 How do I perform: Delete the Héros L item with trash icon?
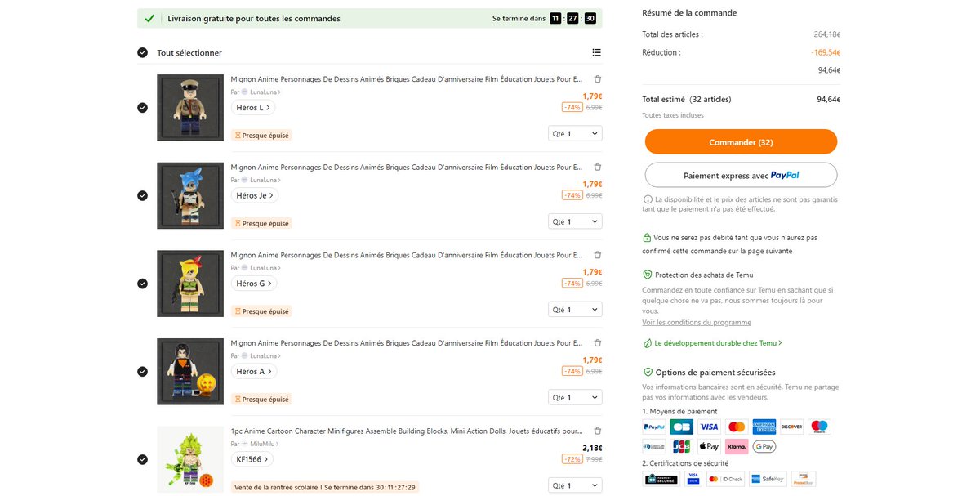coord(597,79)
